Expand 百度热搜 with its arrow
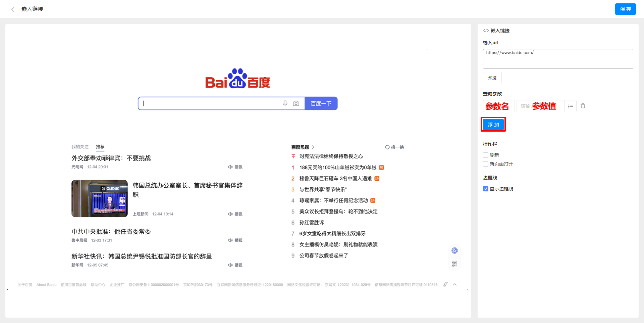Screen dimensions: 644x323 pyautogui.click(x=312, y=147)
